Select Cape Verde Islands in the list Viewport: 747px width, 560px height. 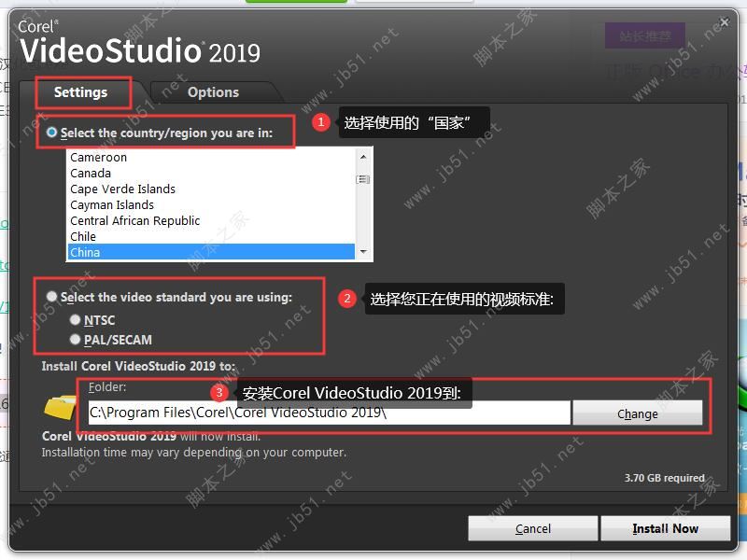[x=211, y=189]
